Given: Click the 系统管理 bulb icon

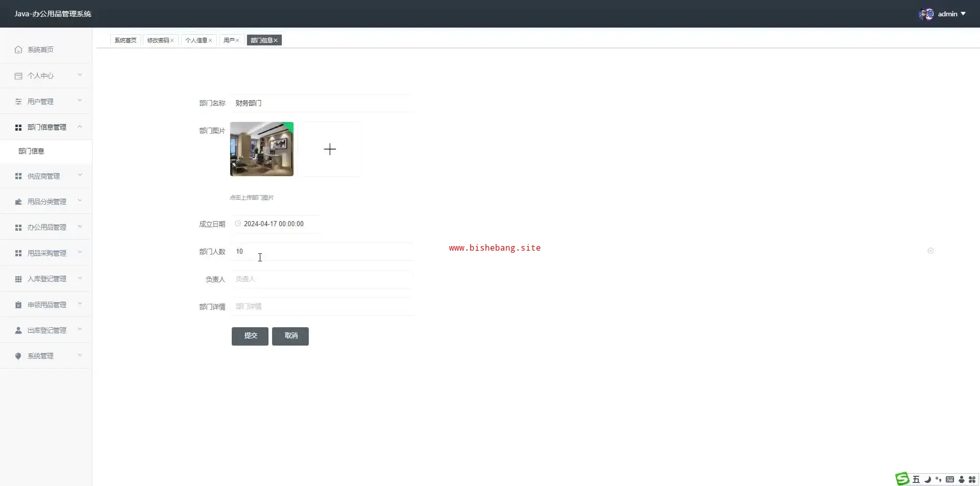Looking at the screenshot, I should click(18, 356).
